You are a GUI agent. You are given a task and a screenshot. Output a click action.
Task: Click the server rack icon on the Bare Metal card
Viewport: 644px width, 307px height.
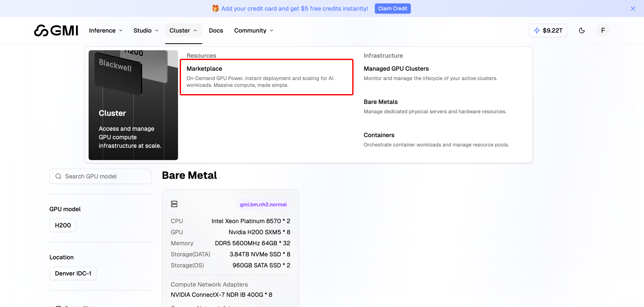174,204
